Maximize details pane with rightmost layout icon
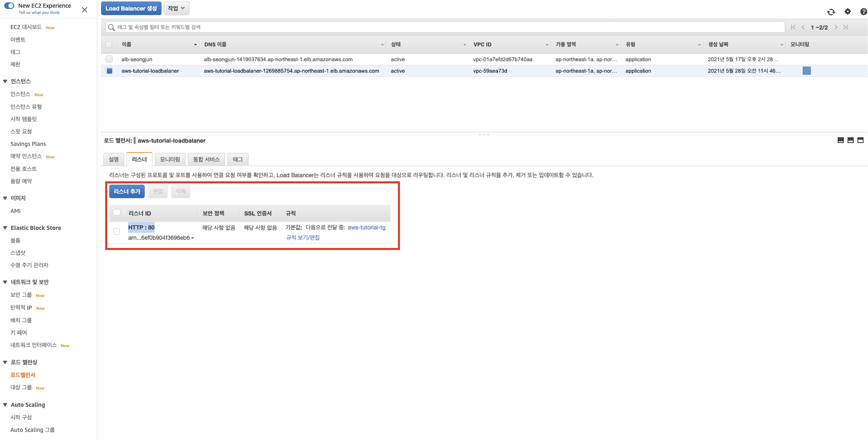The image size is (868, 440). click(x=860, y=140)
